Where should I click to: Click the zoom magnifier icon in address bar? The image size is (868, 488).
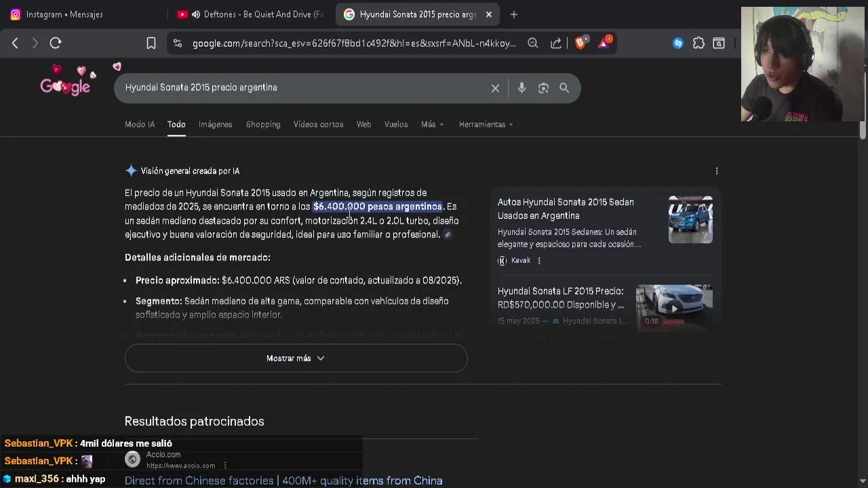533,43
